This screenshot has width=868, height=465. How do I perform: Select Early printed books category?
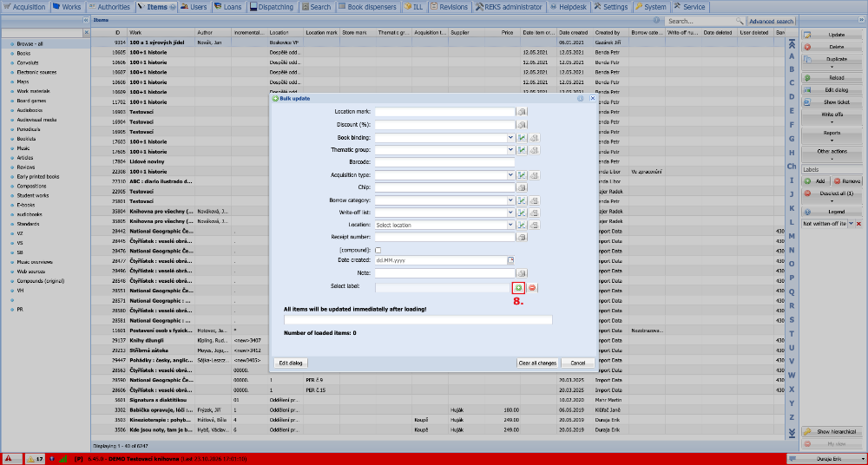[x=38, y=177]
